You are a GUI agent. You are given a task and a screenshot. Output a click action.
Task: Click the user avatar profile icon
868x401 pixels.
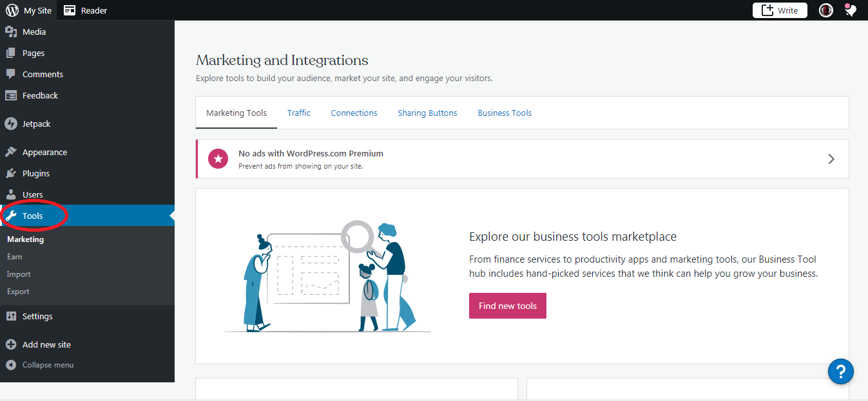(x=825, y=10)
